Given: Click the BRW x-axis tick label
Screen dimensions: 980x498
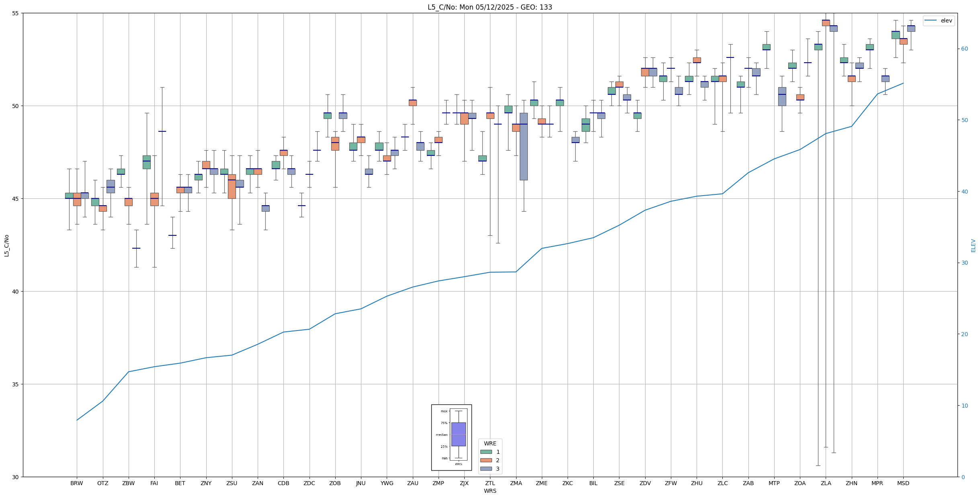Looking at the screenshot, I should [76, 483].
